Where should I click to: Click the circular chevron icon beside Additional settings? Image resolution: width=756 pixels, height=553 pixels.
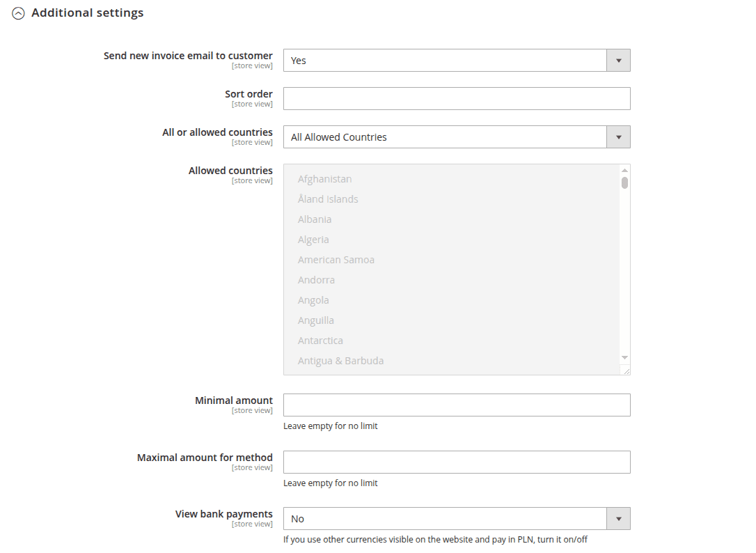point(18,13)
